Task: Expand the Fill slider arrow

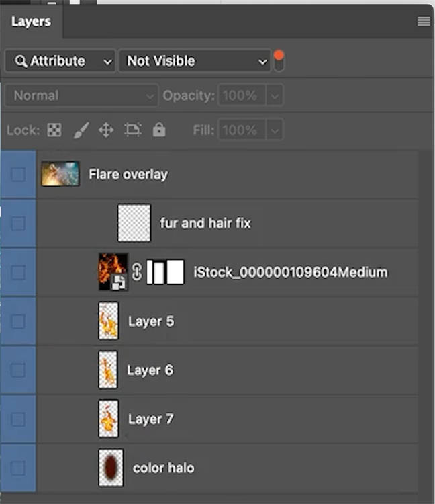Action: pyautogui.click(x=275, y=130)
